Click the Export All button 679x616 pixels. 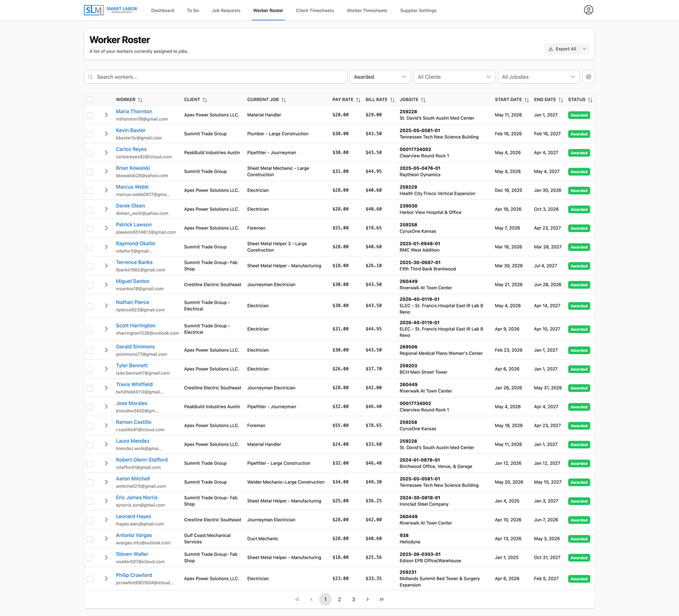coord(562,49)
